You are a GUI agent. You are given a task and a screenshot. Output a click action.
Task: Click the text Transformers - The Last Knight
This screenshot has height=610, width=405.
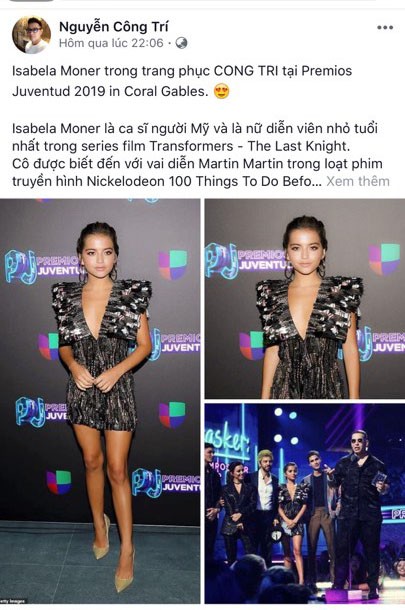250,146
